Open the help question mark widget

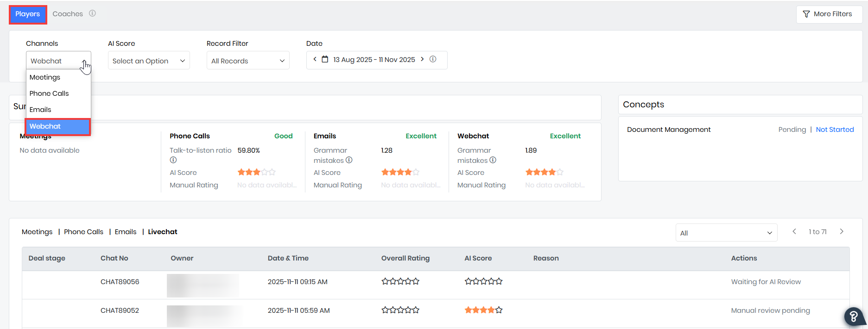pyautogui.click(x=853, y=317)
